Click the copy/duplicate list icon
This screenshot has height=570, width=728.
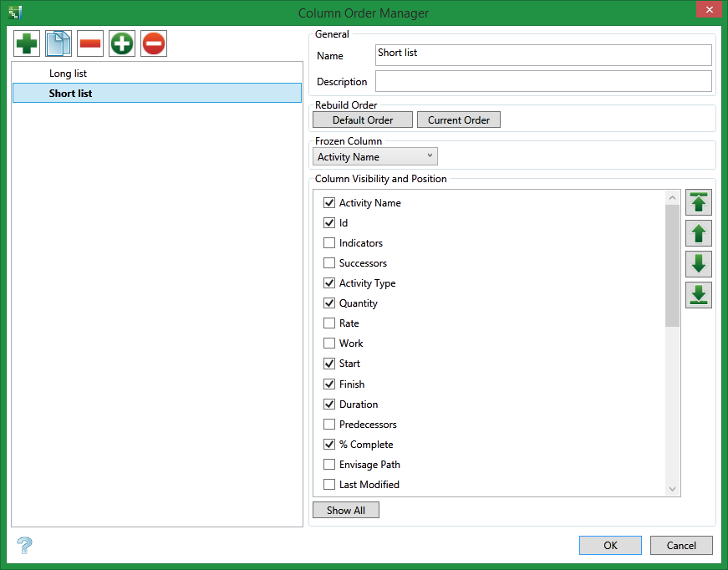59,43
